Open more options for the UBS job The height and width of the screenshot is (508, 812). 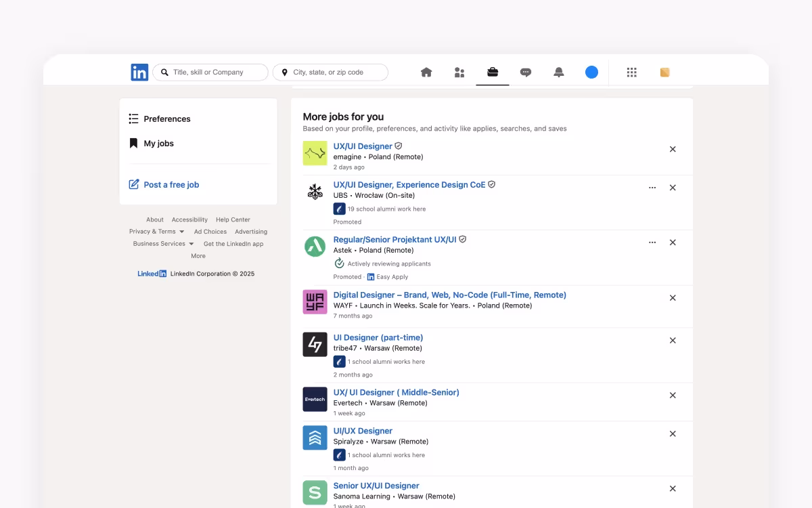(x=652, y=188)
